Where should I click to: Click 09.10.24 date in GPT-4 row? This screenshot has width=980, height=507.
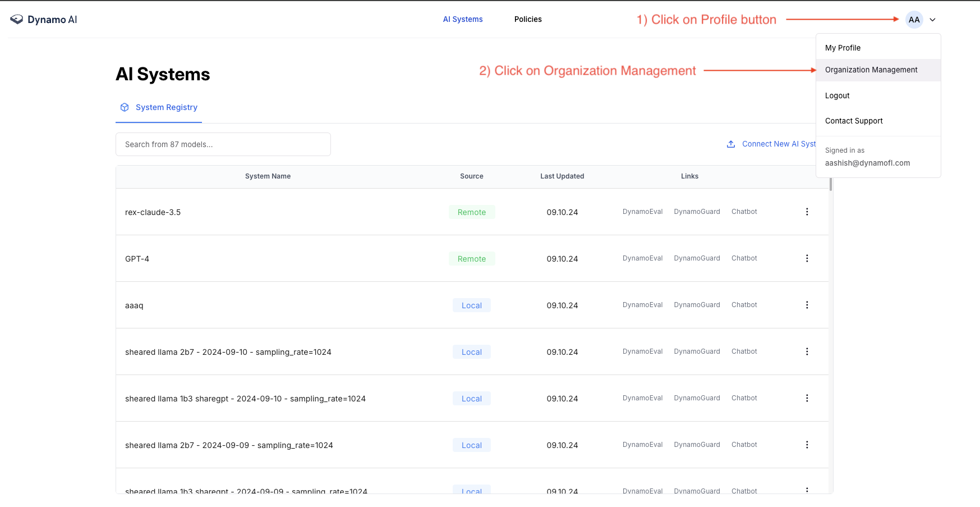pyautogui.click(x=562, y=259)
